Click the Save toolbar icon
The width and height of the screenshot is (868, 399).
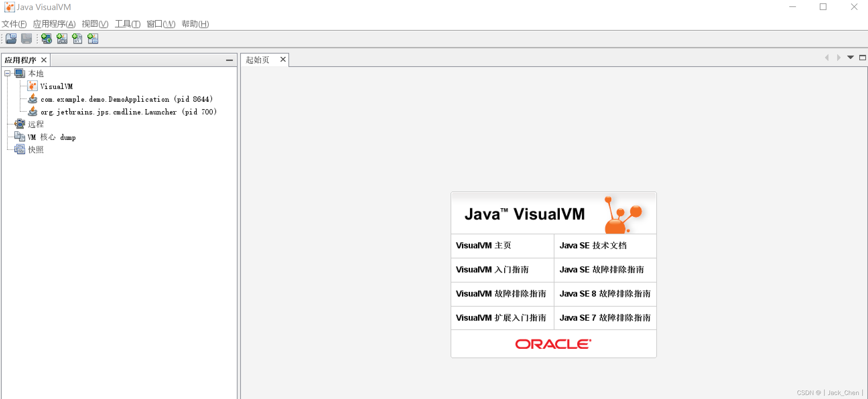pyautogui.click(x=26, y=39)
